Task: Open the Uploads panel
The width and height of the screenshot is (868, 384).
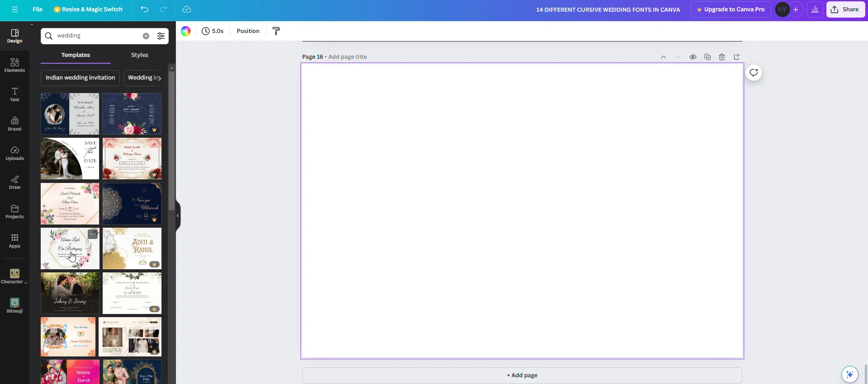Action: [x=14, y=153]
